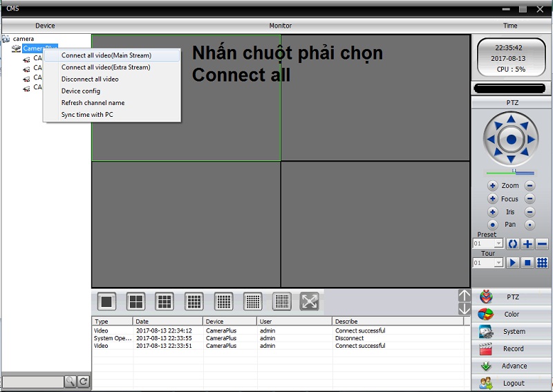Open the PTZ panel button
This screenshot has width=553, height=392.
(512, 297)
